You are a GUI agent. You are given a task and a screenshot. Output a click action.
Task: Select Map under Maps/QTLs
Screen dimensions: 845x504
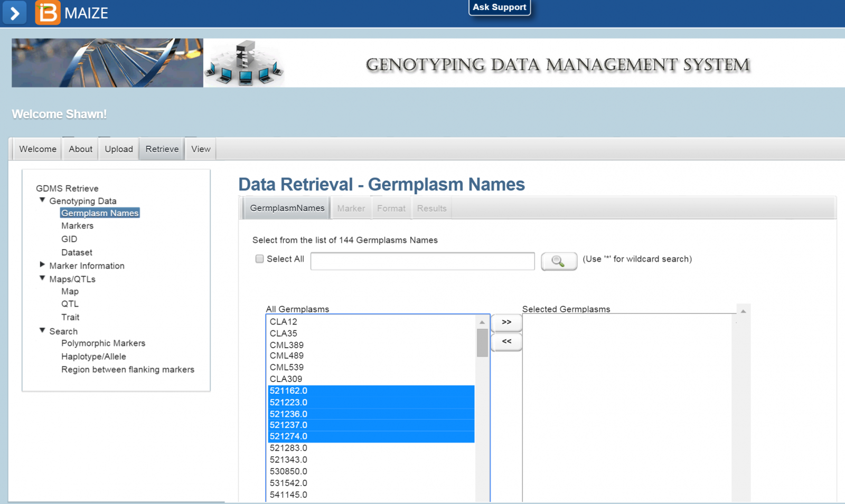[70, 291]
